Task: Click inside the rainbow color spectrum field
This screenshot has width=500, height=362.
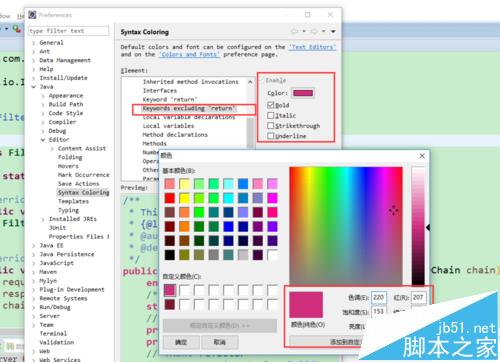Action: (x=346, y=226)
